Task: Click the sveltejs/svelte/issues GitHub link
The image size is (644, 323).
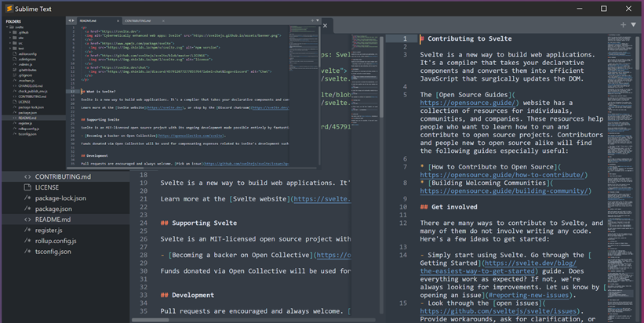Action: tap(500, 311)
